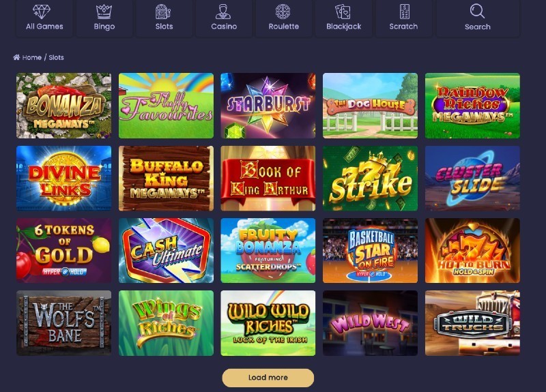The height and width of the screenshot is (392, 546).
Task: Launch The Wolf's Bane slot
Action: (63, 323)
